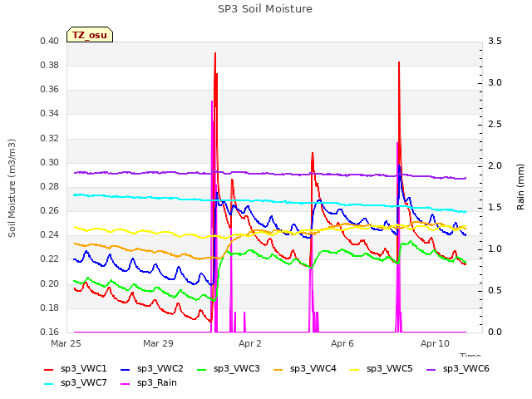
Task: Click the Rain (mm) axis title
Action: point(520,187)
